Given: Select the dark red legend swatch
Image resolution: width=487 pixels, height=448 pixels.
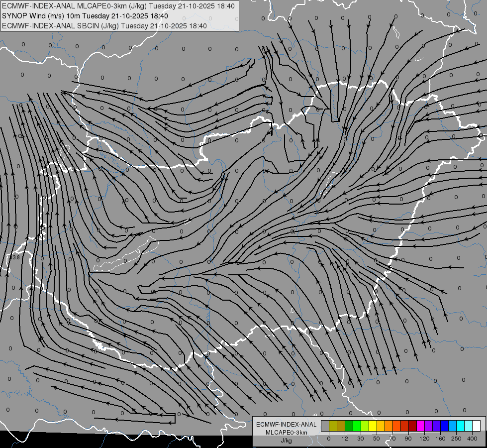Looking at the screenshot, I should pyautogui.click(x=412, y=426).
